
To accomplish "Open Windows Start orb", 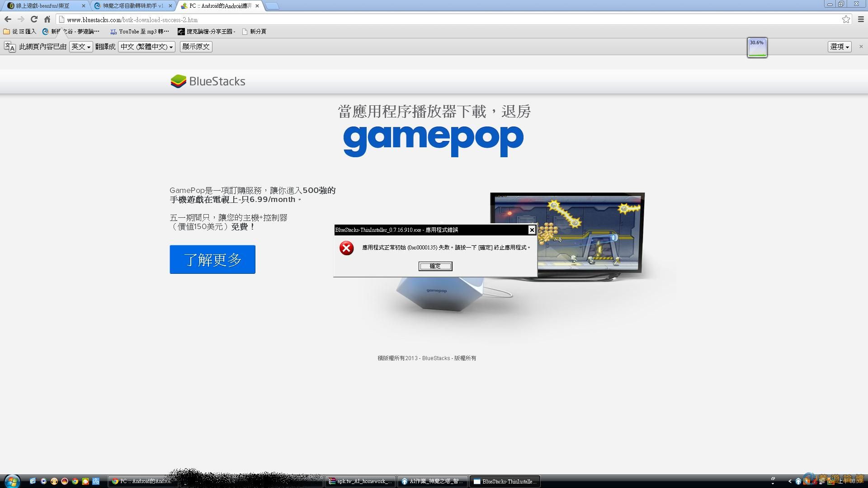I will pos(12,481).
